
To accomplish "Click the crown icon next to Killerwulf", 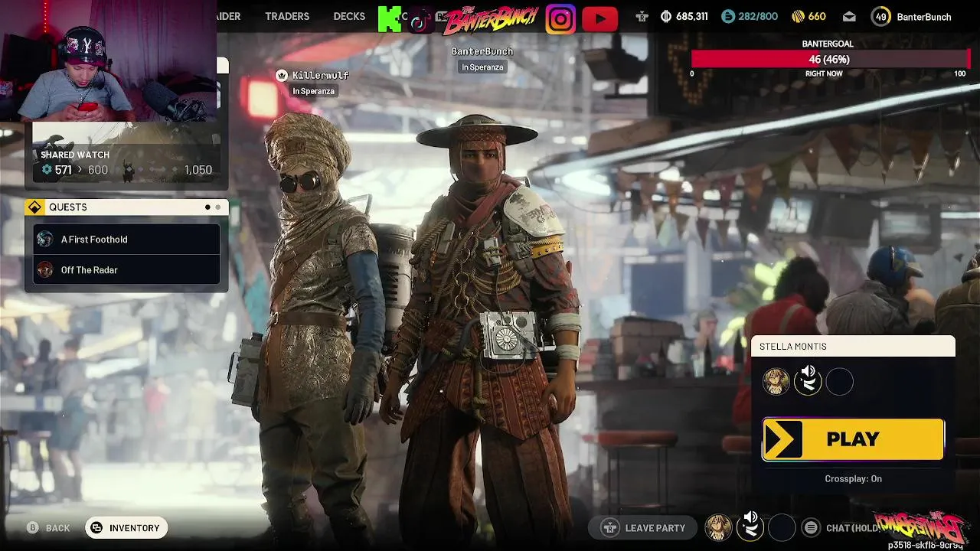I will (x=282, y=75).
